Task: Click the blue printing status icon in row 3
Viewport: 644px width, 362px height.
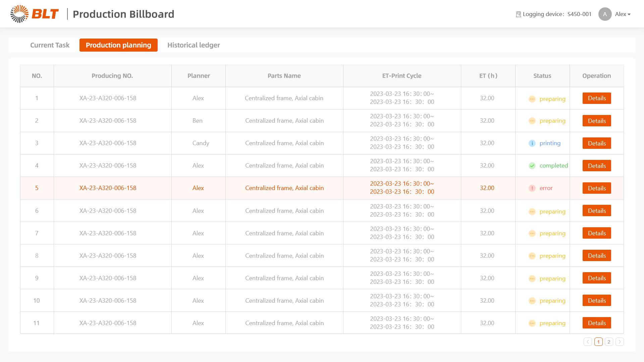Action: 532,143
